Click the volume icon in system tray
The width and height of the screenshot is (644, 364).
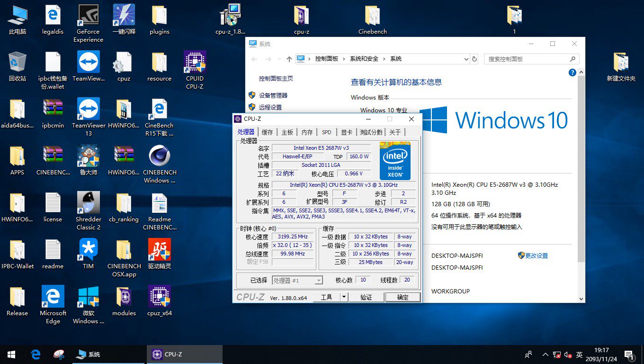pyautogui.click(x=568, y=355)
